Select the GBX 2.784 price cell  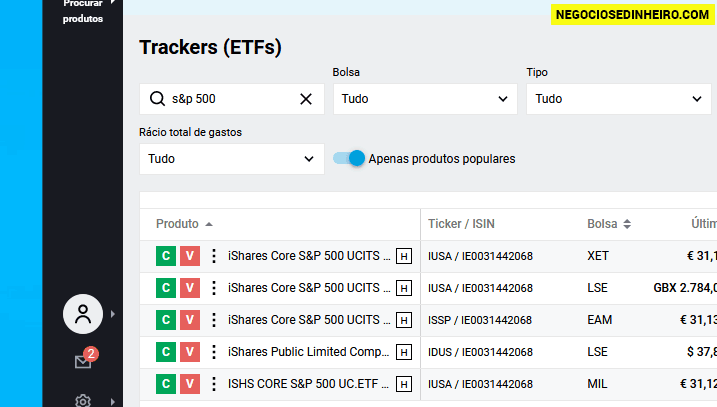click(x=685, y=288)
